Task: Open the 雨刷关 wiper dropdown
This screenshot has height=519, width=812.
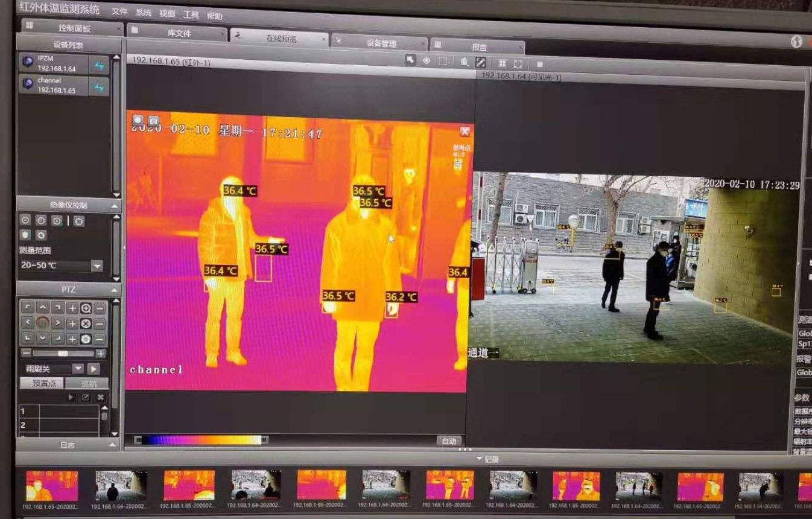Action: [x=77, y=369]
